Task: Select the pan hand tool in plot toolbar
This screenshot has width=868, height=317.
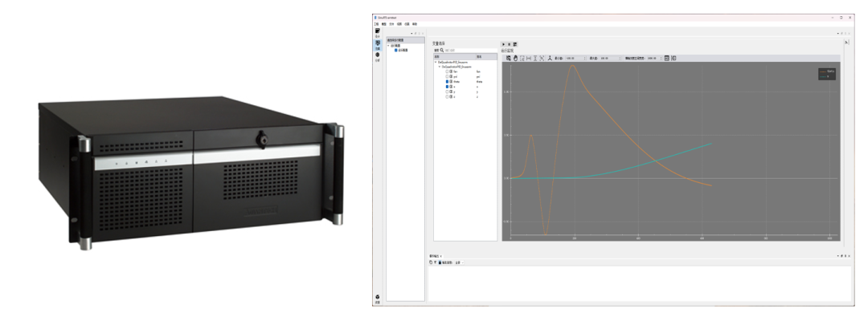Action: click(515, 58)
